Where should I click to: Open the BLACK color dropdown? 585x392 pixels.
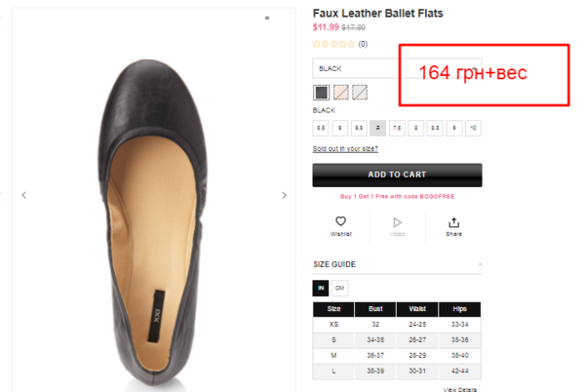(356, 68)
